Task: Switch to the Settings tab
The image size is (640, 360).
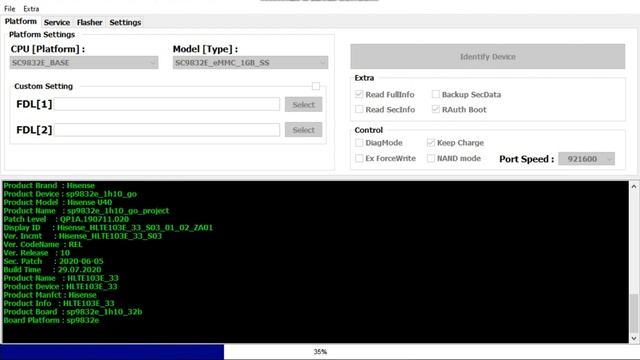Action: coord(125,22)
